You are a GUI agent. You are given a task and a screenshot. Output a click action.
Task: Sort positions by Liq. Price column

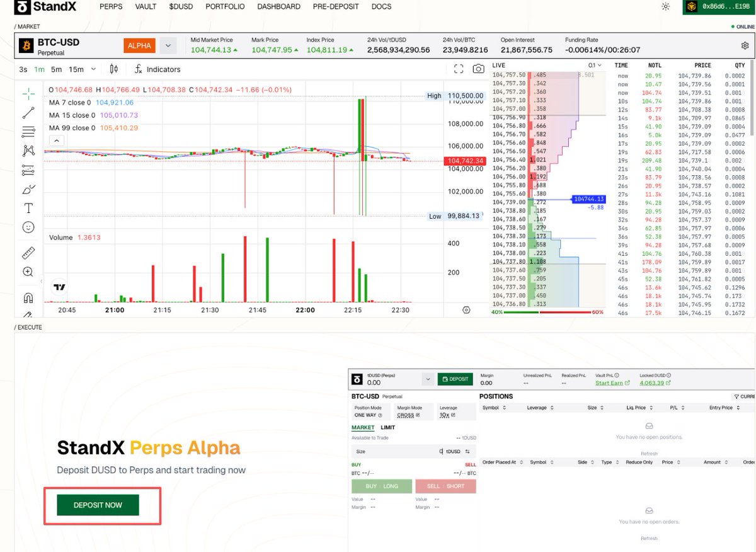click(x=640, y=408)
